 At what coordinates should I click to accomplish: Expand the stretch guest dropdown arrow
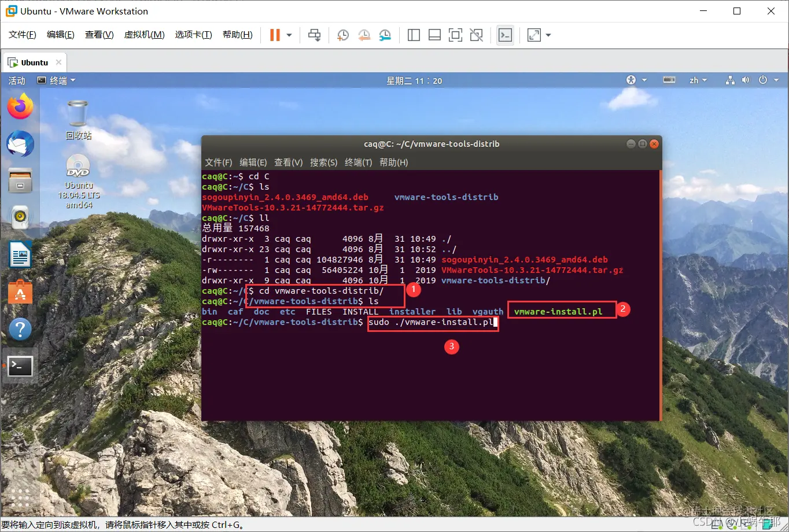pos(548,35)
